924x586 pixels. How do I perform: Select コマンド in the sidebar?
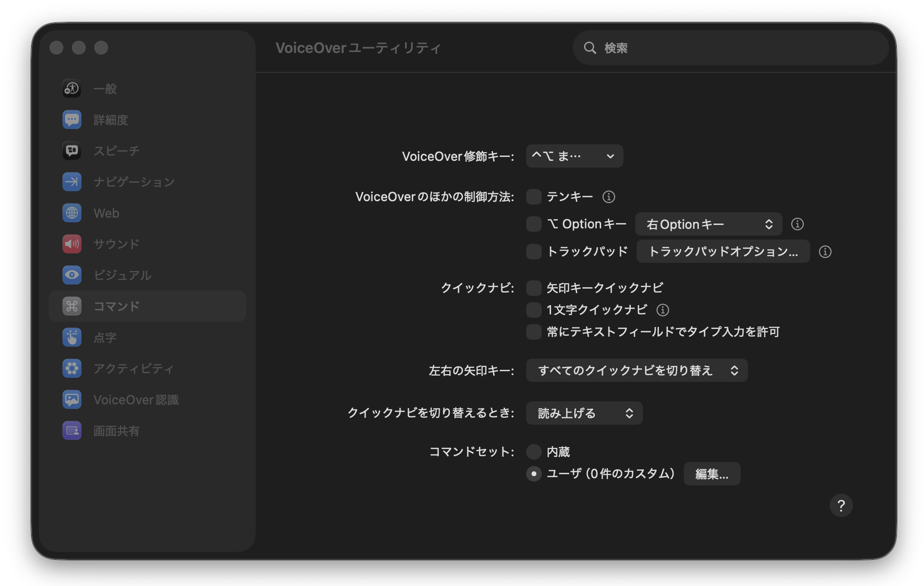(147, 306)
